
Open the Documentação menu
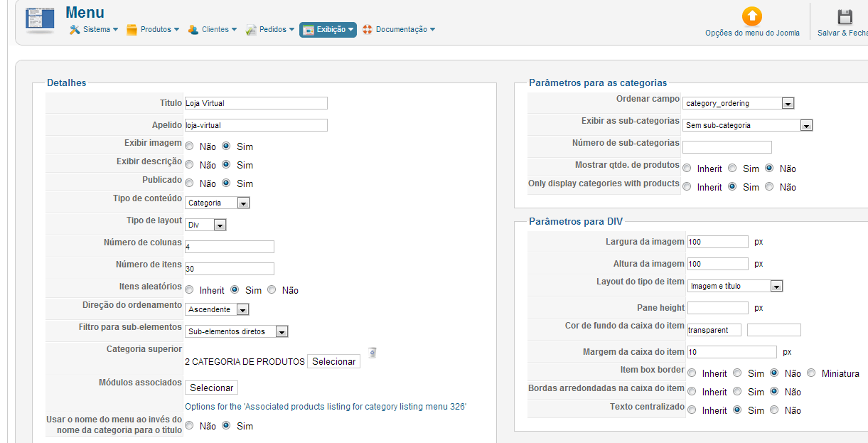[x=399, y=30]
